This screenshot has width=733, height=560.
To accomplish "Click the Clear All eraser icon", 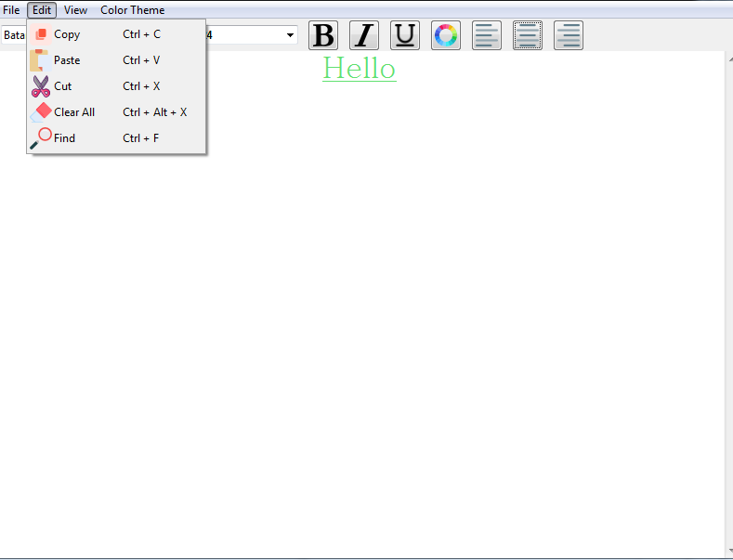I will pyautogui.click(x=41, y=112).
